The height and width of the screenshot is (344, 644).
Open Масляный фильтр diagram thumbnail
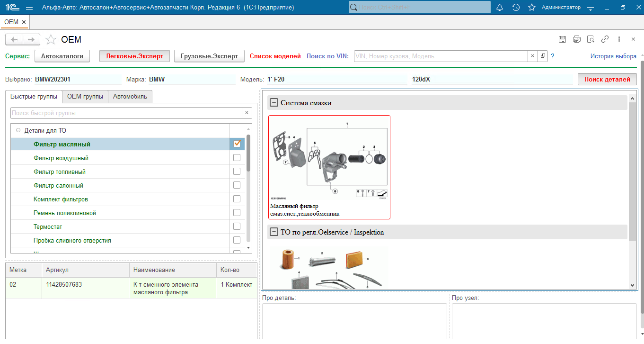(x=329, y=167)
